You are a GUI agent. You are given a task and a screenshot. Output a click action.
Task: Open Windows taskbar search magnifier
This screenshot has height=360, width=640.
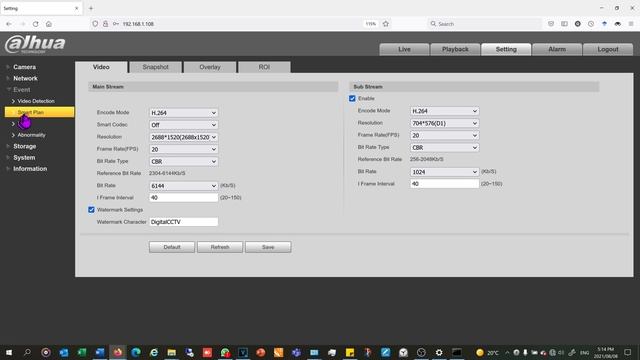pyautogui.click(x=27, y=352)
